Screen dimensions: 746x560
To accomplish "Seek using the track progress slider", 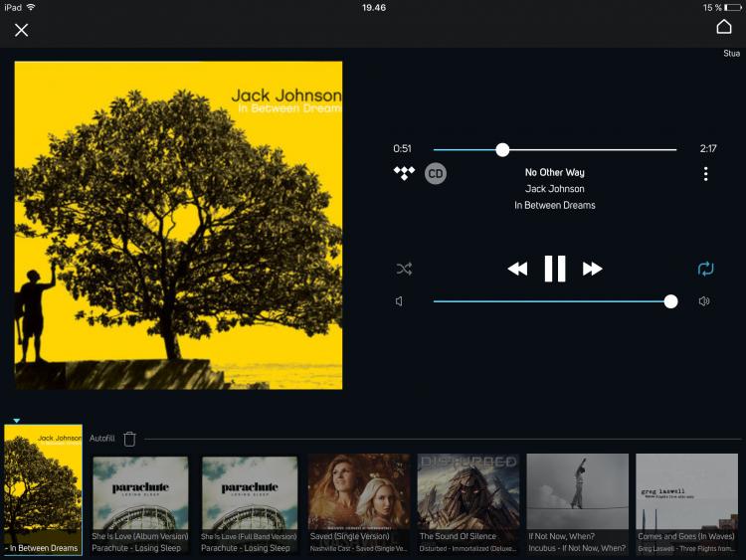I will coord(555,150).
